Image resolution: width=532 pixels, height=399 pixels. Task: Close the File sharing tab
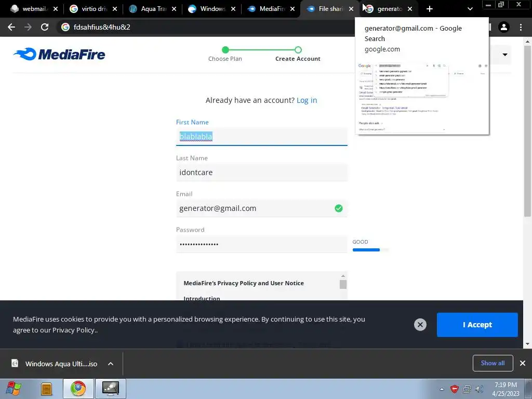(351, 9)
